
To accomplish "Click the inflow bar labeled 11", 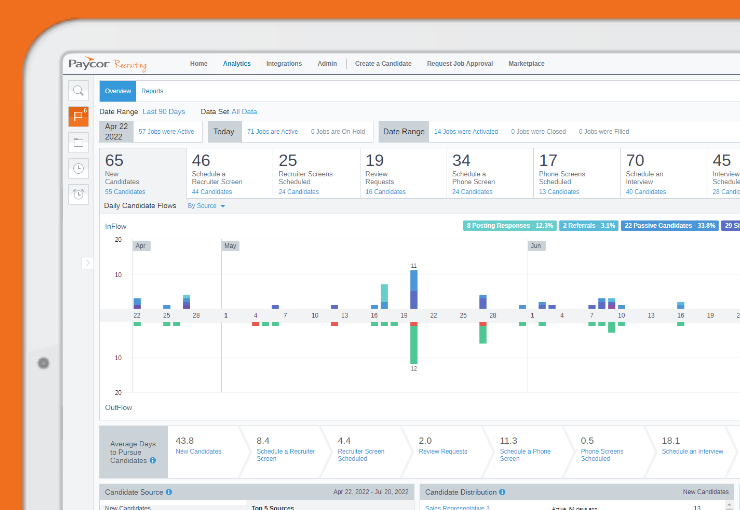I will point(414,289).
